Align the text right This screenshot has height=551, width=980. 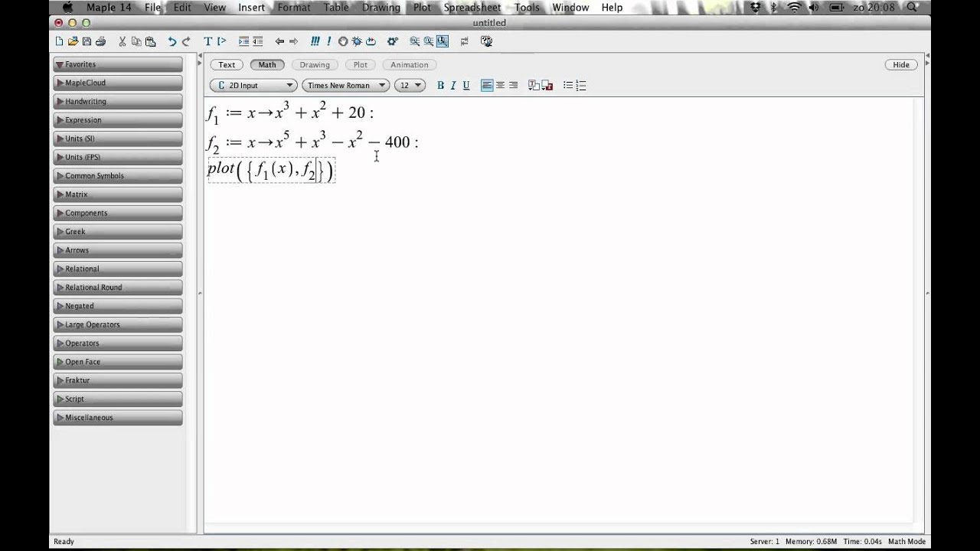click(513, 86)
